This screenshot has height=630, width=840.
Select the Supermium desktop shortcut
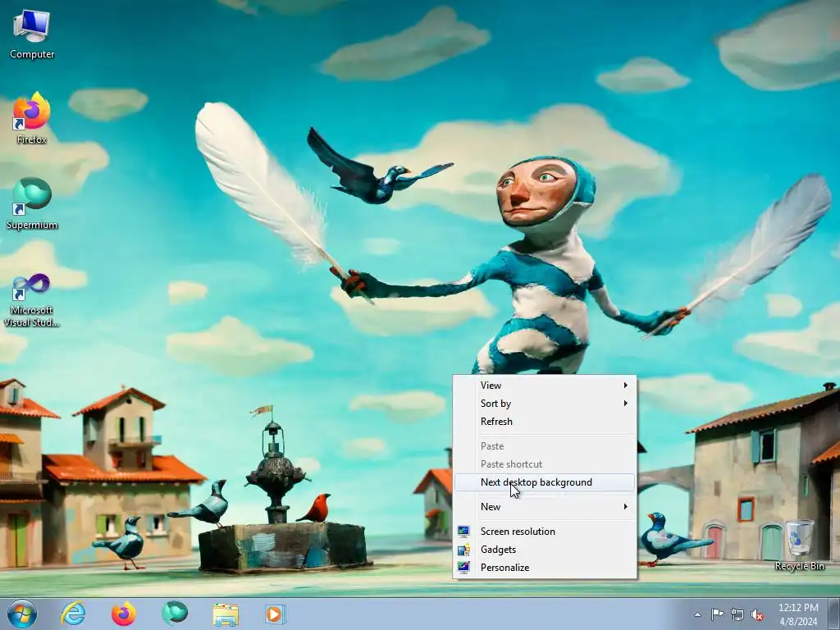point(32,204)
